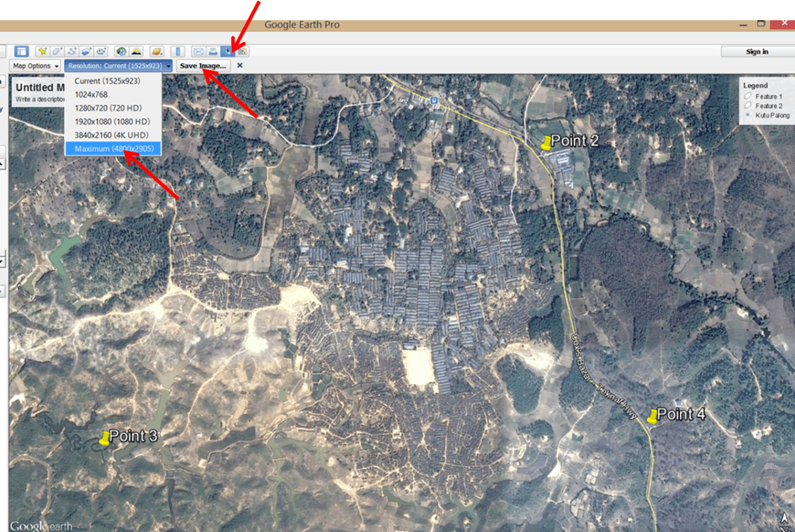Click the highlighted Save Image toolbar icon
This screenshot has height=532, width=795.
coord(228,51)
